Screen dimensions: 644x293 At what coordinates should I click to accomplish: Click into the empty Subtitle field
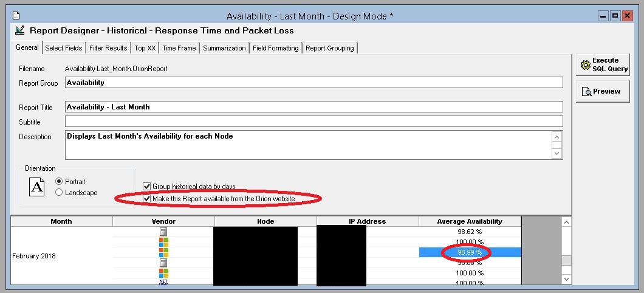pyautogui.click(x=313, y=122)
